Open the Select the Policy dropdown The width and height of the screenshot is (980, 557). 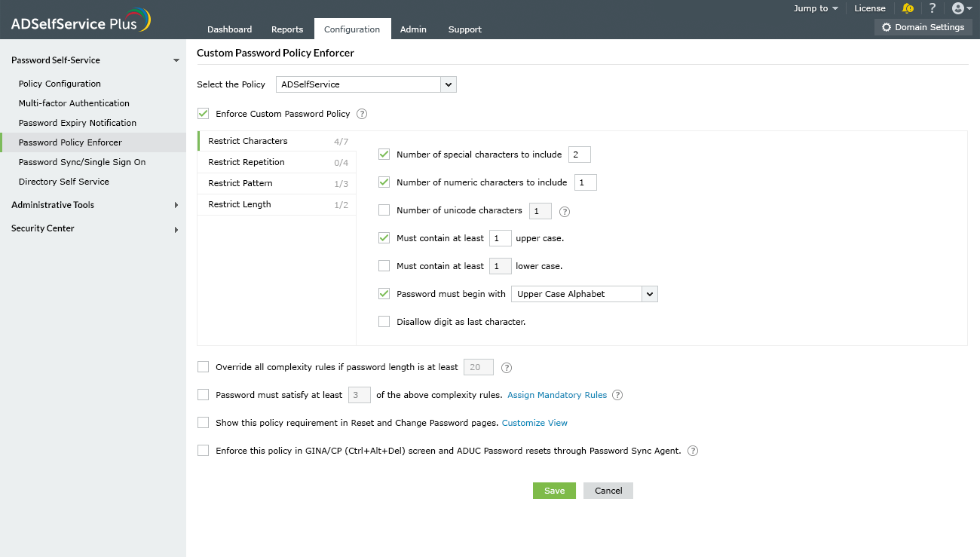click(449, 84)
